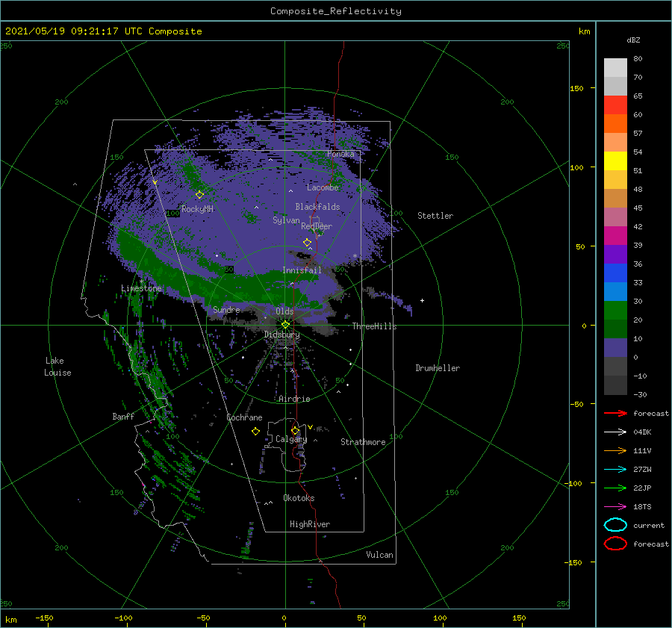This screenshot has height=628, width=672.
Task: Select the yellow diamond marker near Cochrane
Action: (x=255, y=432)
